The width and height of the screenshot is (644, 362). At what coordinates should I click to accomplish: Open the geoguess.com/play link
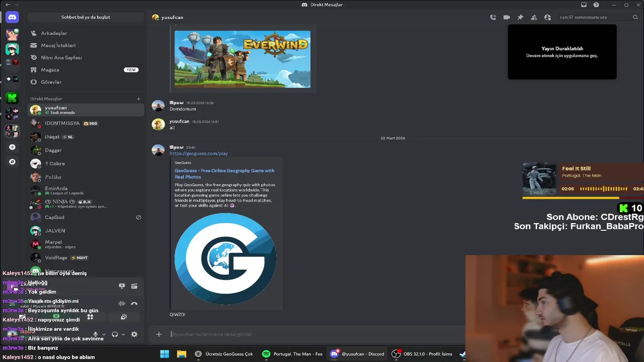pos(199,153)
